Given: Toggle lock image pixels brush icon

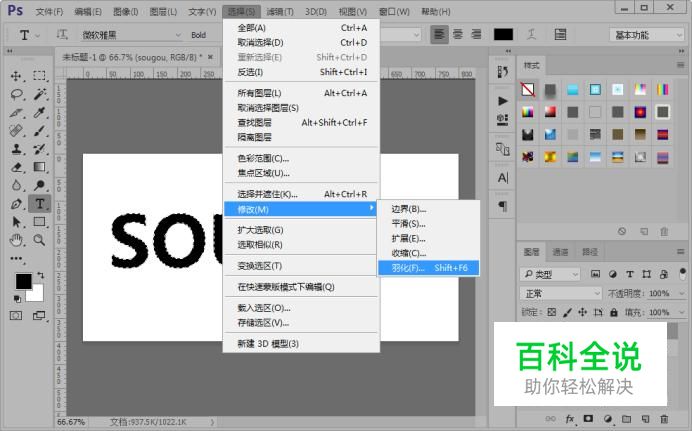Looking at the screenshot, I should [x=568, y=312].
